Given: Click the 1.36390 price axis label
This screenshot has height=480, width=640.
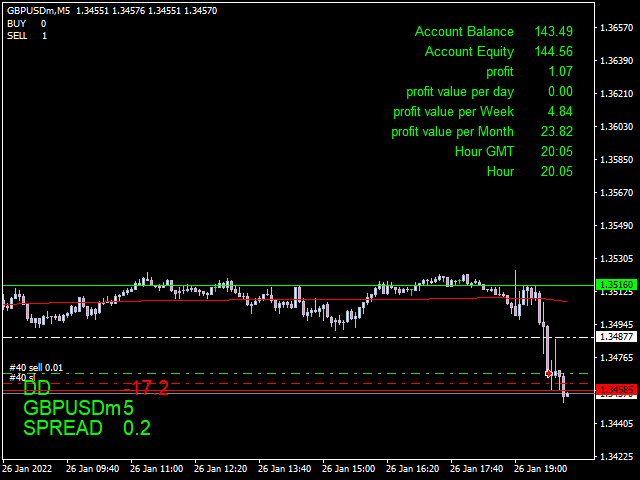Looking at the screenshot, I should [x=616, y=60].
